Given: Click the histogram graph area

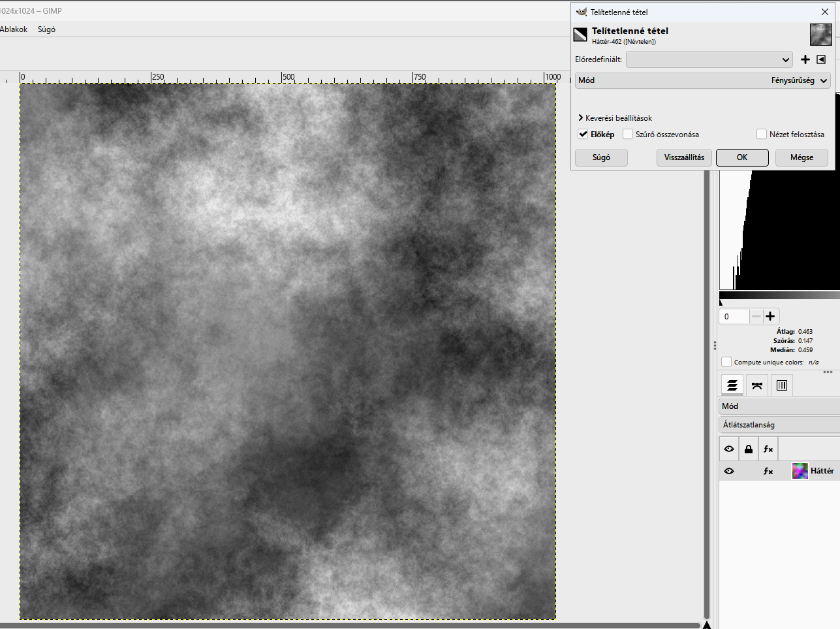Looking at the screenshot, I should click(779, 230).
